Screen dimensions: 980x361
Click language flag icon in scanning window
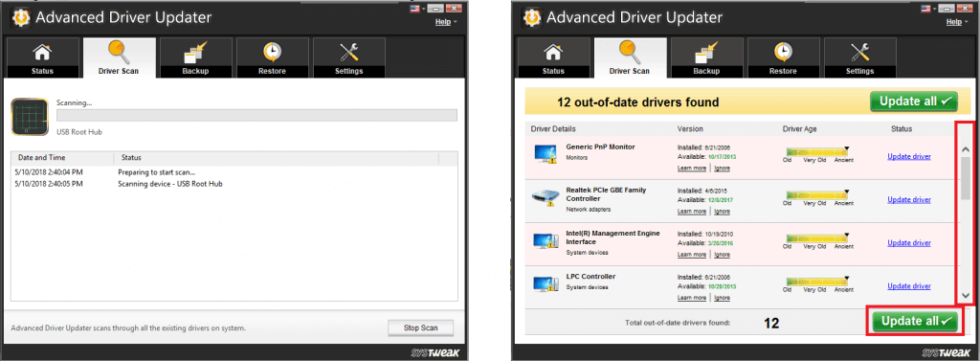(x=415, y=8)
